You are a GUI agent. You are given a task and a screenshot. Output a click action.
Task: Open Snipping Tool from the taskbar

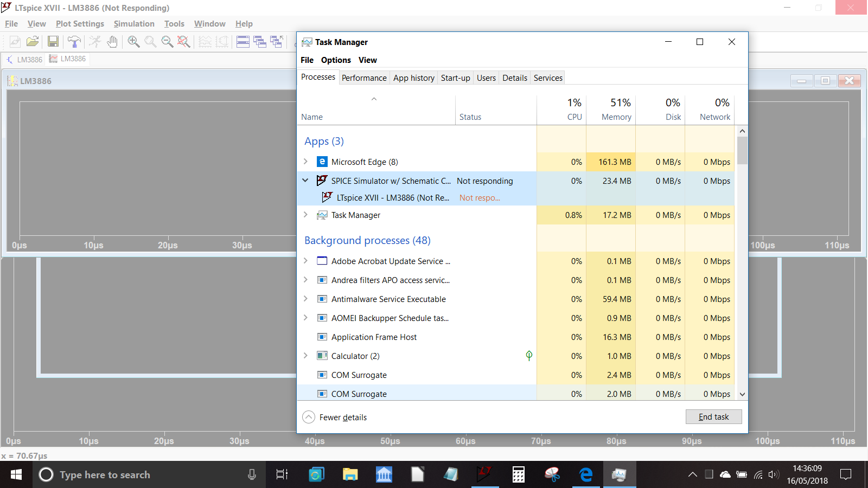pyautogui.click(x=552, y=474)
